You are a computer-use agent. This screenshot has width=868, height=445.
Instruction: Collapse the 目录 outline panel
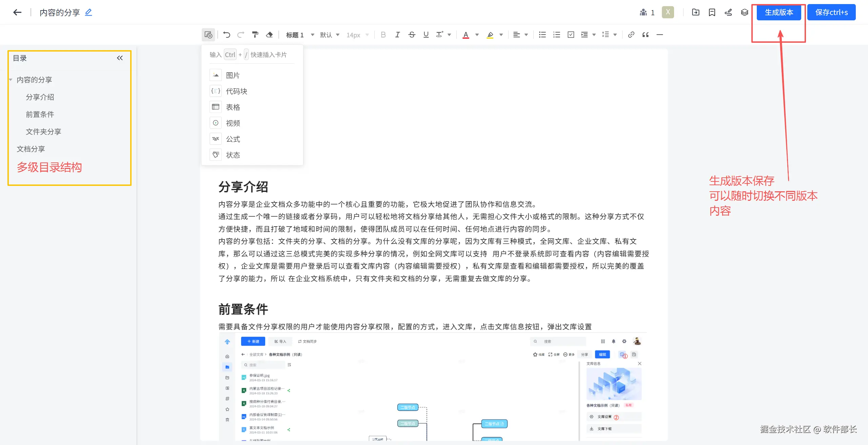(120, 58)
